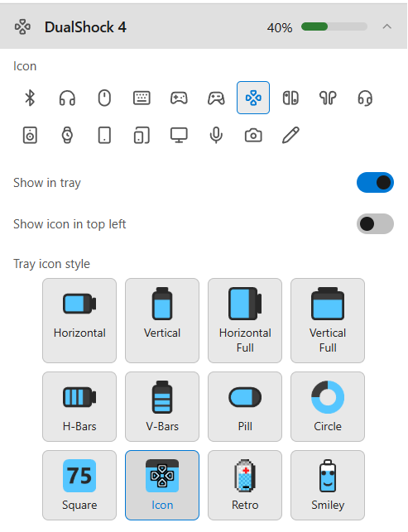This screenshot has width=408, height=532.
Task: Choose the speaker device icon
Action: click(x=30, y=136)
